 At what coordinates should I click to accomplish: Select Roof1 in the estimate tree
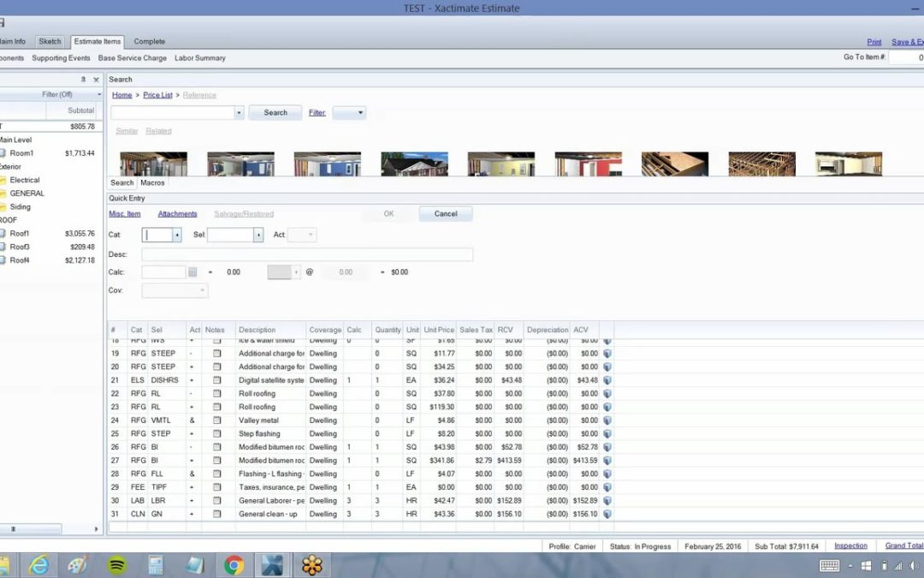click(x=20, y=234)
